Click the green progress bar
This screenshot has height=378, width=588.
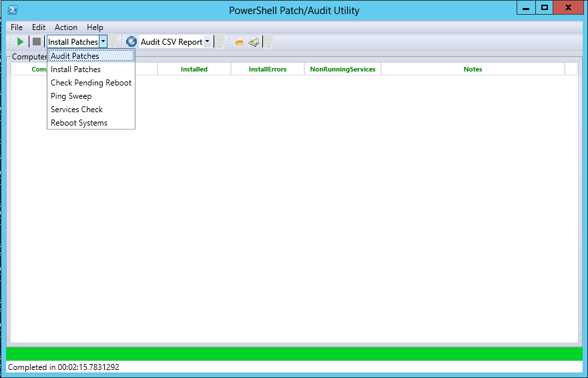[x=294, y=353]
